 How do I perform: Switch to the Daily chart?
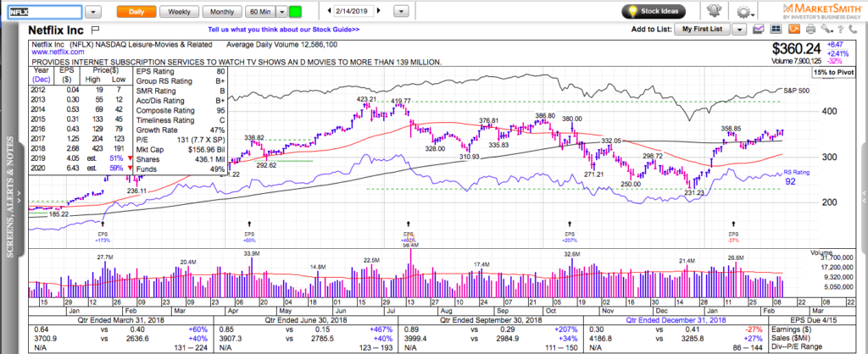[136, 12]
